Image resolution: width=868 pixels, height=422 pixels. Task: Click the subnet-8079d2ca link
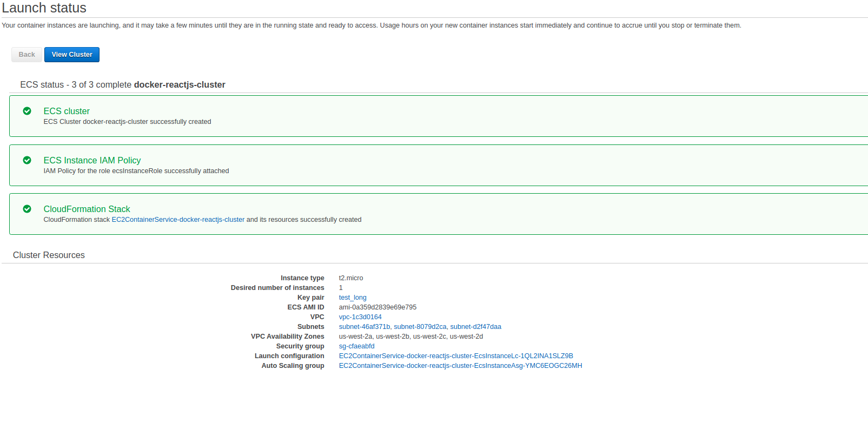[x=420, y=327]
